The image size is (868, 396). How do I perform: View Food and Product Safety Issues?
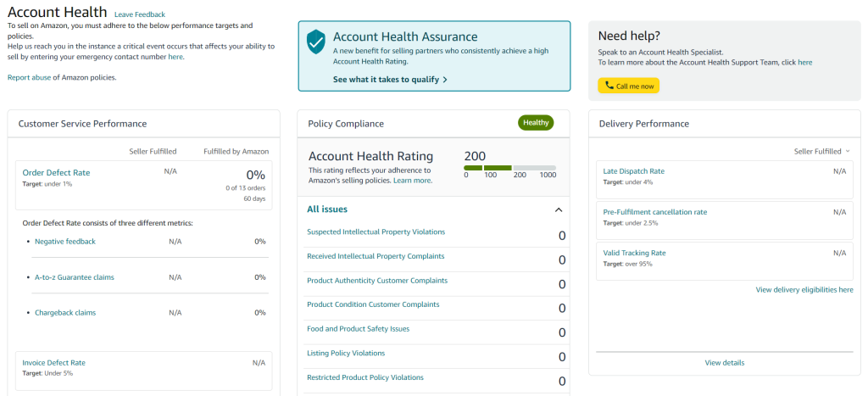358,328
